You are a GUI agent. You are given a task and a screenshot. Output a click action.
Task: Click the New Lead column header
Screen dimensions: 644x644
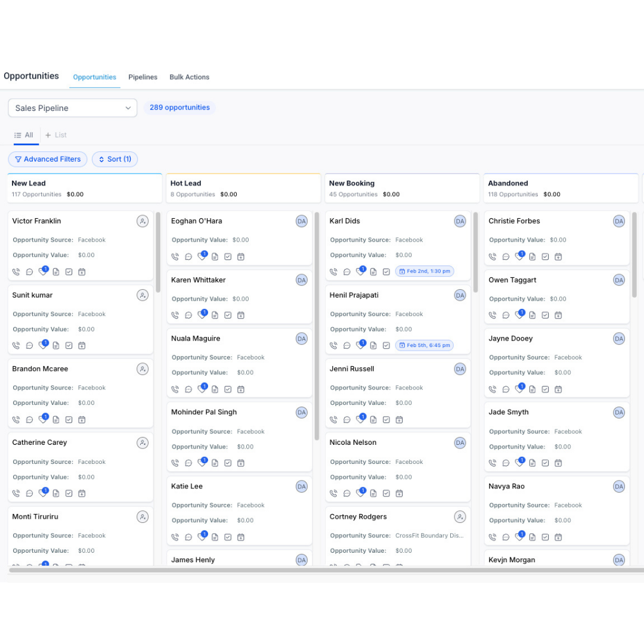point(85,188)
